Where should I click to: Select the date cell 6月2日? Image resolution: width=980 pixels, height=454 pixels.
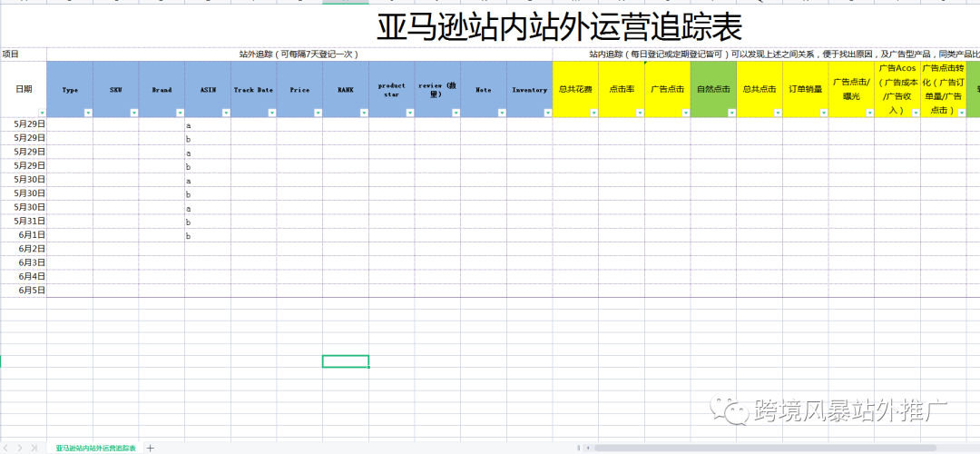[23, 248]
